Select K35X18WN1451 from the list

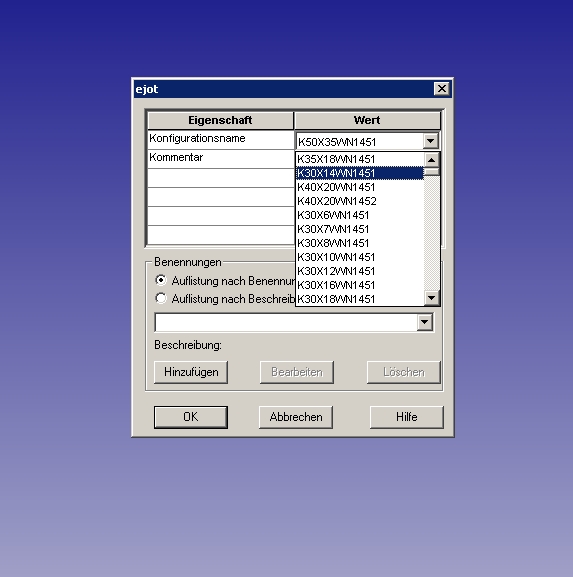pos(360,159)
